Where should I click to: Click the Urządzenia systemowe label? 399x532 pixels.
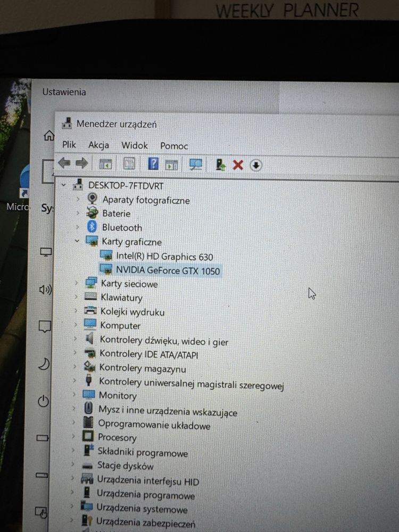point(142,509)
